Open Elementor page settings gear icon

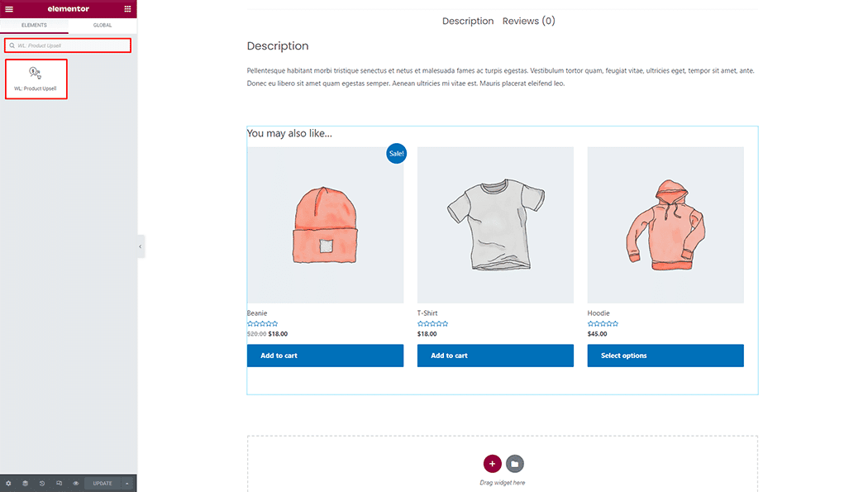8,483
